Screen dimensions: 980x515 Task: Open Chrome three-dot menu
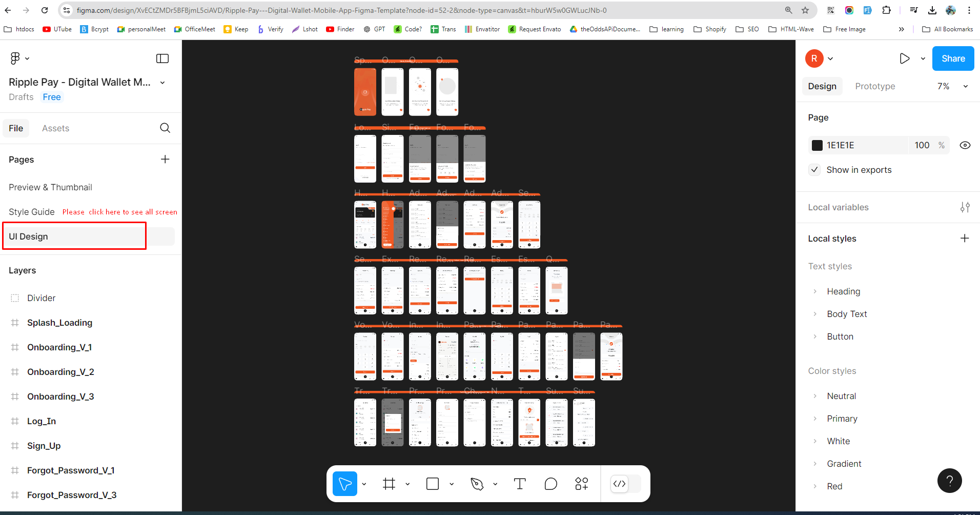tap(969, 10)
